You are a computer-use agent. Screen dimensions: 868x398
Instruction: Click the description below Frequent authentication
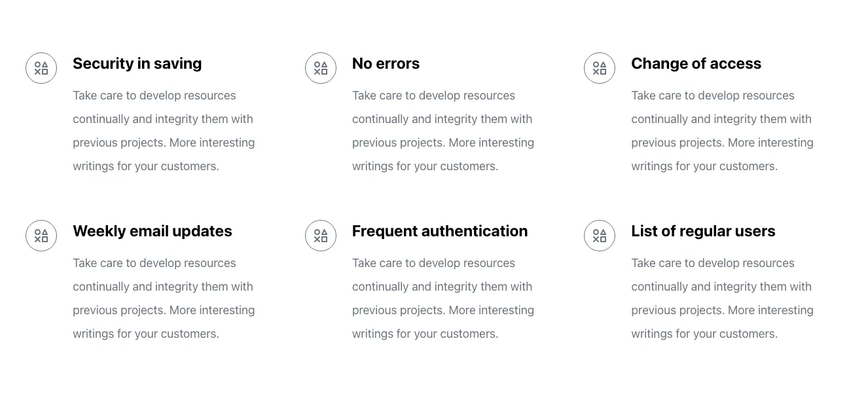pos(443,298)
